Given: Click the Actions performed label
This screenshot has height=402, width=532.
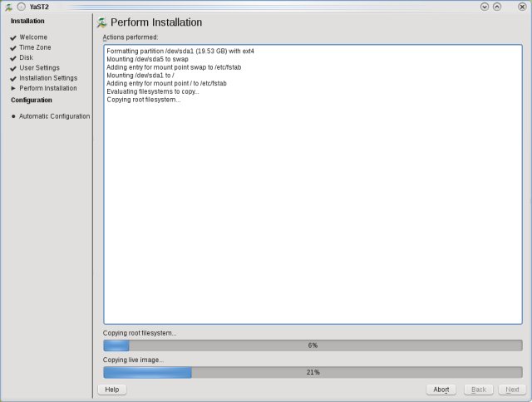Looking at the screenshot, I should coord(131,37).
